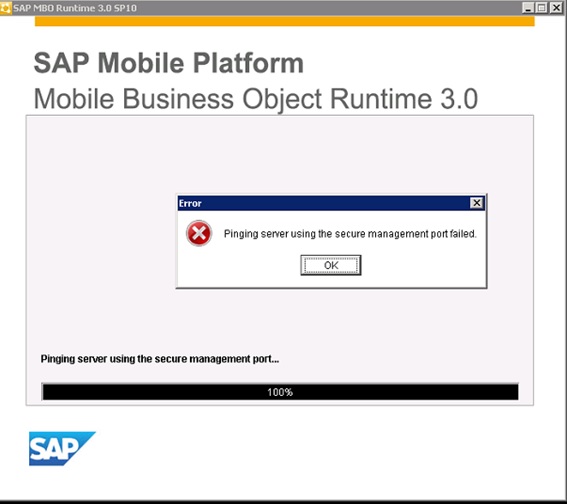This screenshot has width=567, height=504.
Task: Select the 100% progress label
Action: (x=280, y=392)
